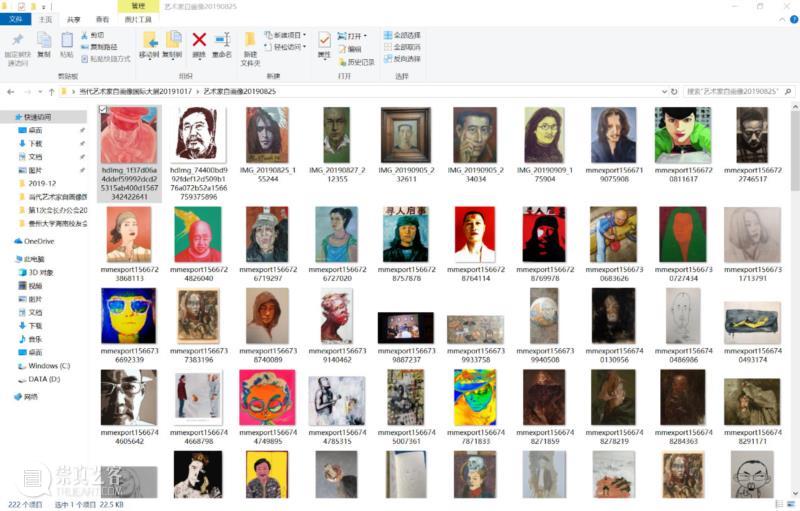
Task: Select 视频 in the sidebar
Action: click(x=31, y=286)
